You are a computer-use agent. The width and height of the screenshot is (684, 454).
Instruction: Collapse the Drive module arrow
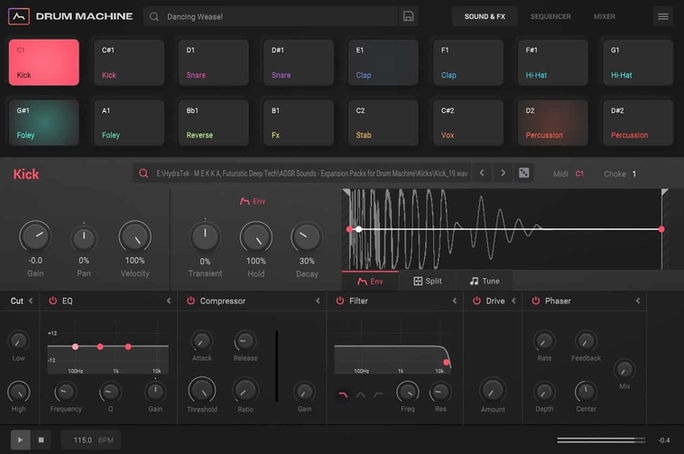pyautogui.click(x=513, y=300)
